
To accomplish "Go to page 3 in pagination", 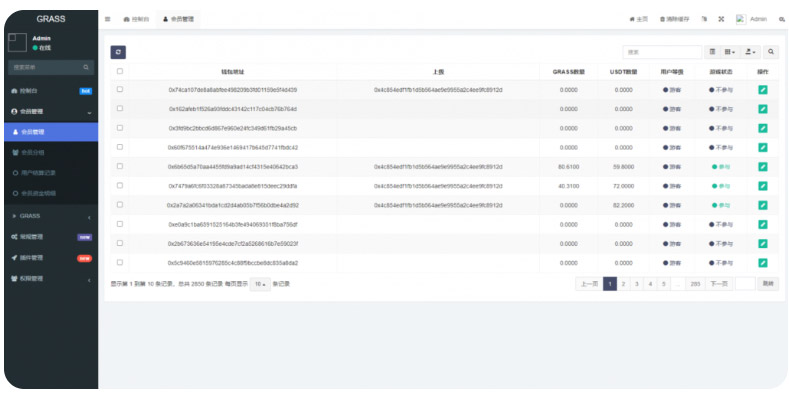I will point(637,284).
